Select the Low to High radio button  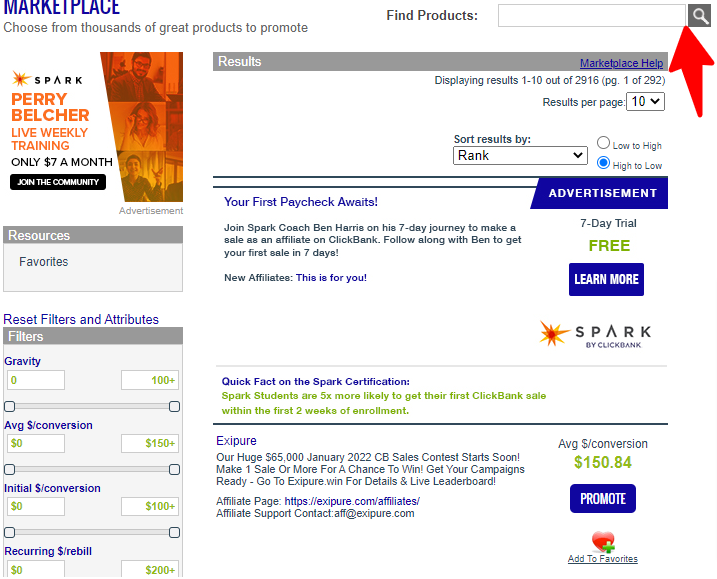603,143
